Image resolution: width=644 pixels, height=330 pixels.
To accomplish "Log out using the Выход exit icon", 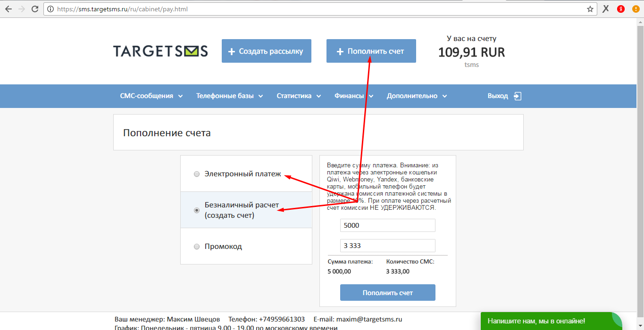I will pyautogui.click(x=518, y=96).
